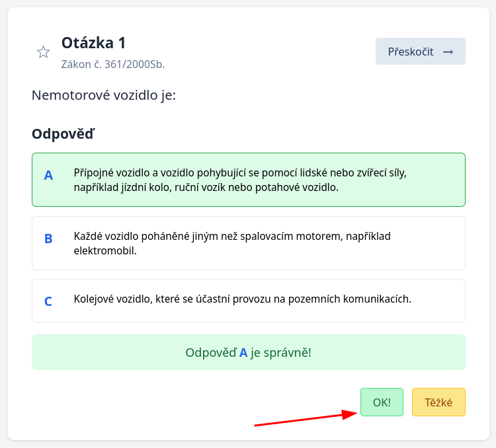Viewport: 496px width, 448px height.
Task: Open the Zákon č. 361/2000Sb. reference
Action: coord(112,65)
